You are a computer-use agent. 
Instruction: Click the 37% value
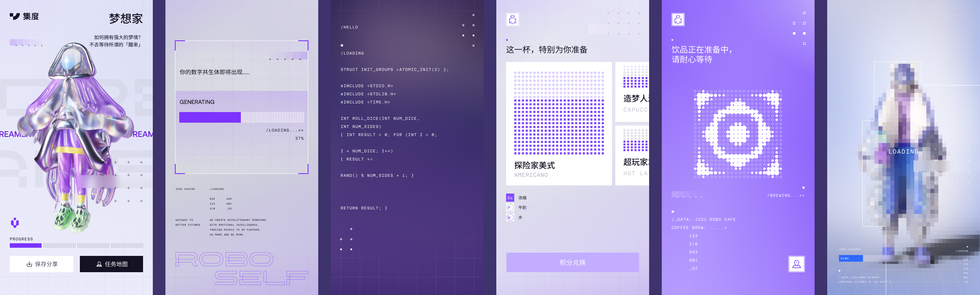point(300,139)
